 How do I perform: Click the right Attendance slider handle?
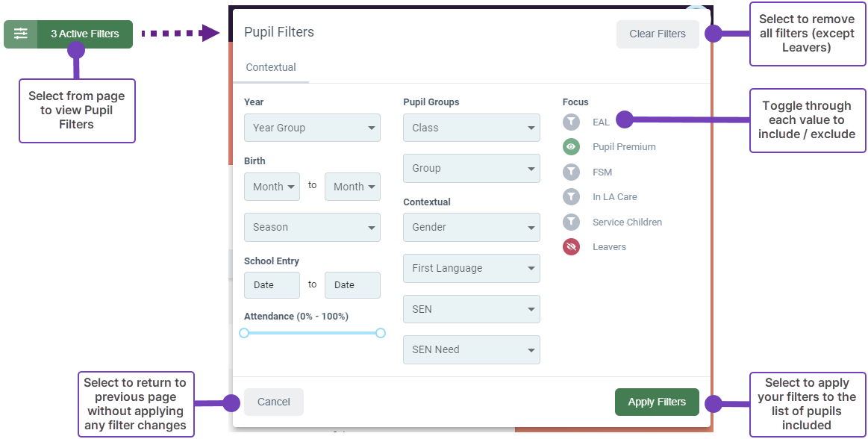[381, 333]
